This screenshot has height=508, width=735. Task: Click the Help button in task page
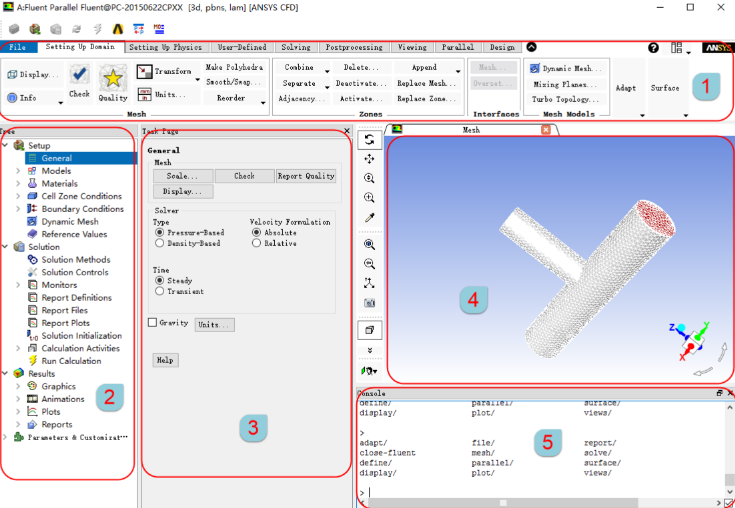tap(165, 360)
